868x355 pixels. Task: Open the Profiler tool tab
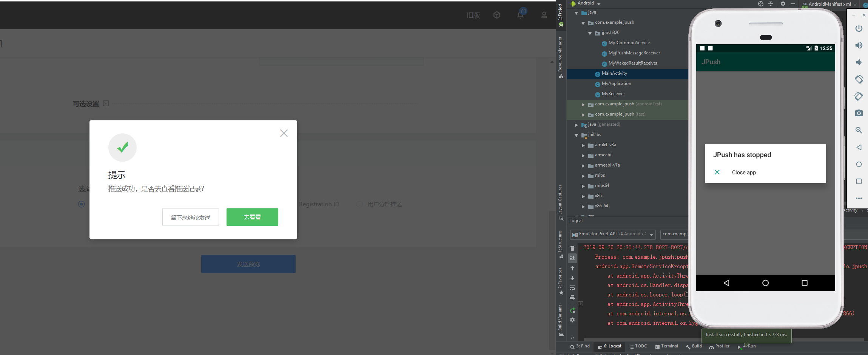pyautogui.click(x=719, y=346)
